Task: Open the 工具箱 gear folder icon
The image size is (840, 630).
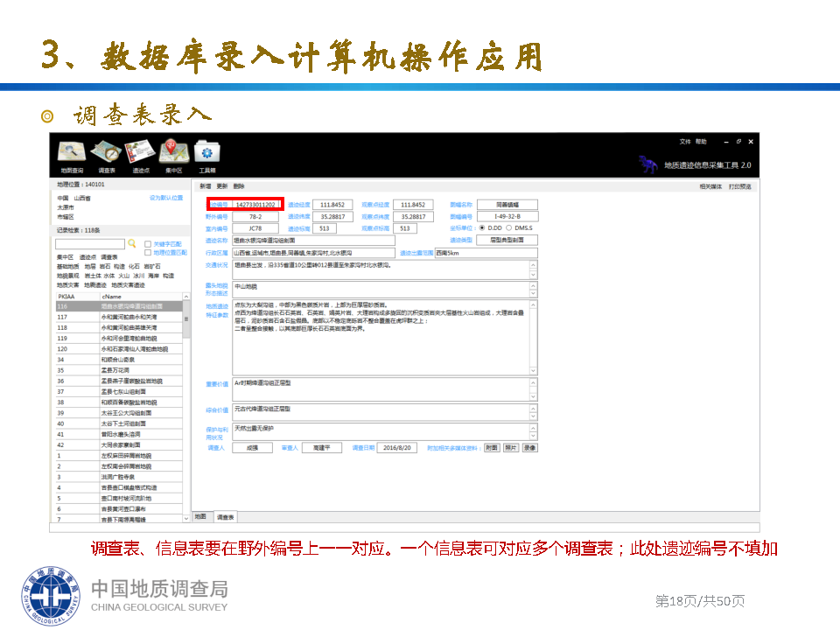Action: click(x=207, y=156)
